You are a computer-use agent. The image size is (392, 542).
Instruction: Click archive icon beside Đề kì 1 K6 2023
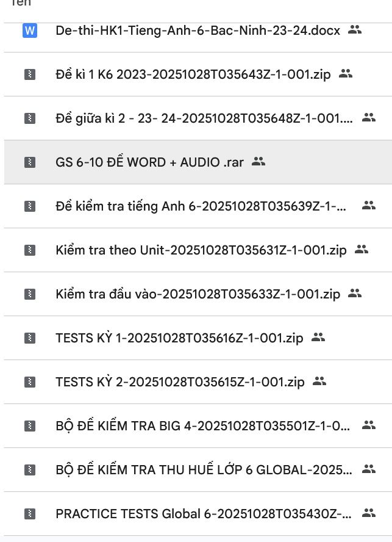(x=29, y=74)
